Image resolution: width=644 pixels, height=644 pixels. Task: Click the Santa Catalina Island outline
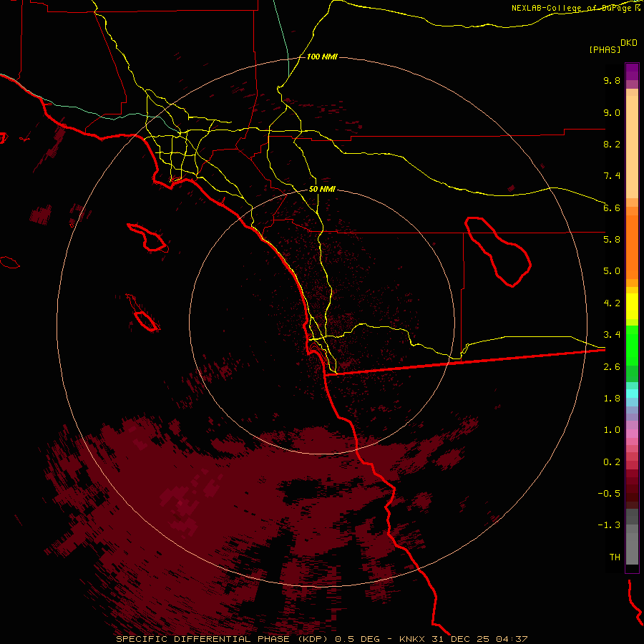coord(147,238)
